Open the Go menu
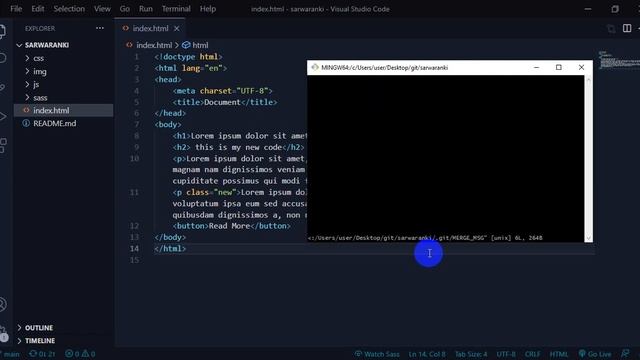This screenshot has height=360, width=640. 124,9
